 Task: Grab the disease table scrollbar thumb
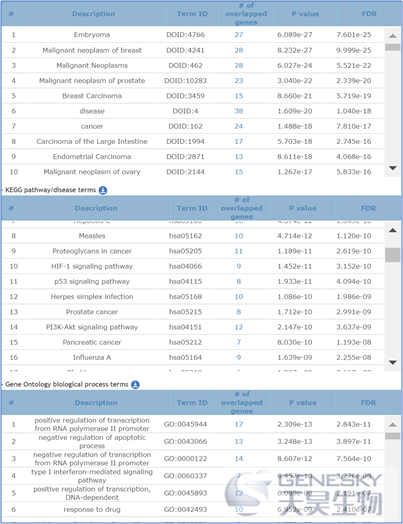393,47
